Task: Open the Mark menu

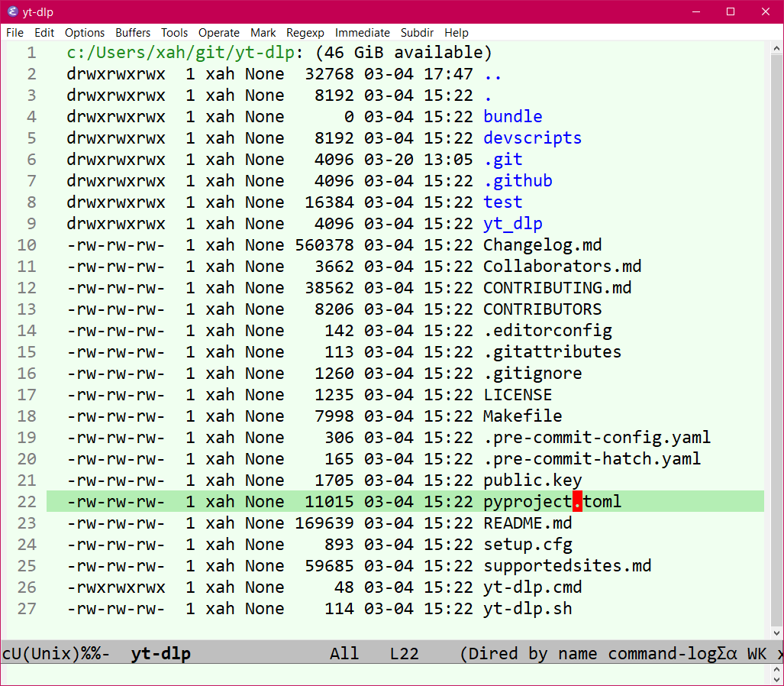Action: click(263, 33)
